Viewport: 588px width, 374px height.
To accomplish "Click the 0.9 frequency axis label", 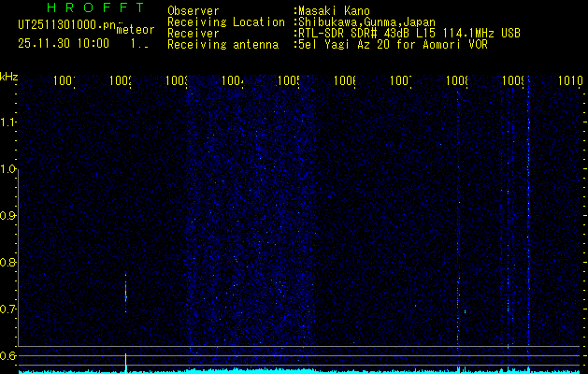I will point(7,216).
